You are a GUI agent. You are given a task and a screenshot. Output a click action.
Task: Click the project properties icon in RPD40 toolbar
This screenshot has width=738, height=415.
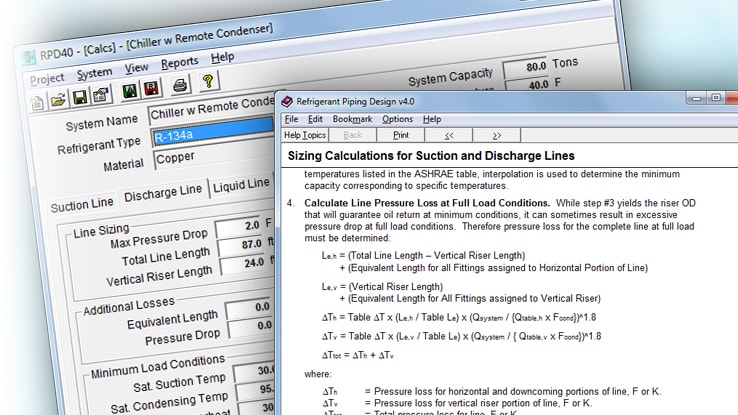[101, 94]
